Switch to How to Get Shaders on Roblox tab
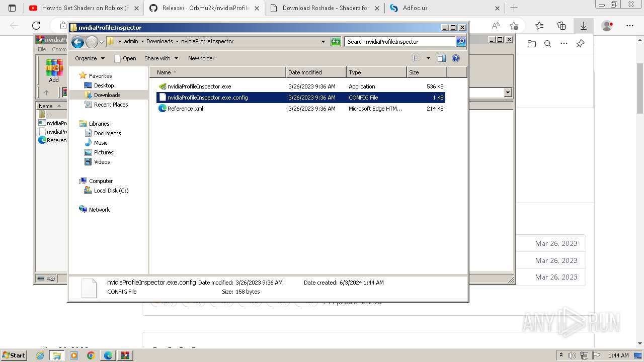The height and width of the screenshot is (362, 644). click(84, 8)
